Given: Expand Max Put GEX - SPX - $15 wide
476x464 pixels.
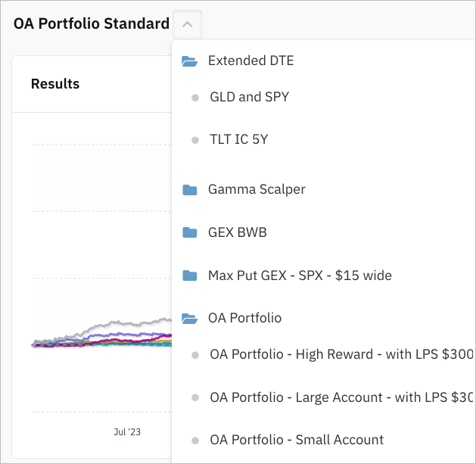Looking at the screenshot, I should click(300, 276).
